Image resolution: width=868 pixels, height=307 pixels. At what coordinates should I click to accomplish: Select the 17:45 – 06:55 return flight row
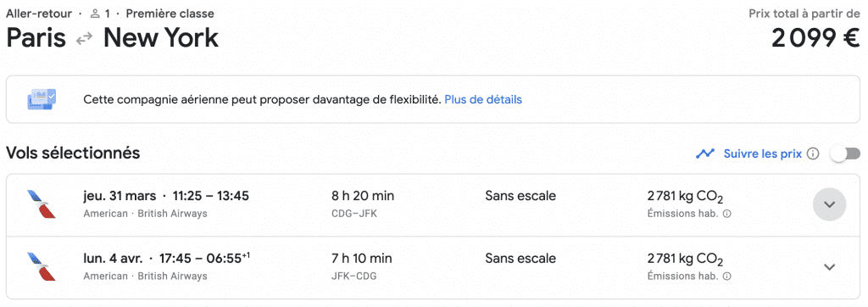pos(433,268)
